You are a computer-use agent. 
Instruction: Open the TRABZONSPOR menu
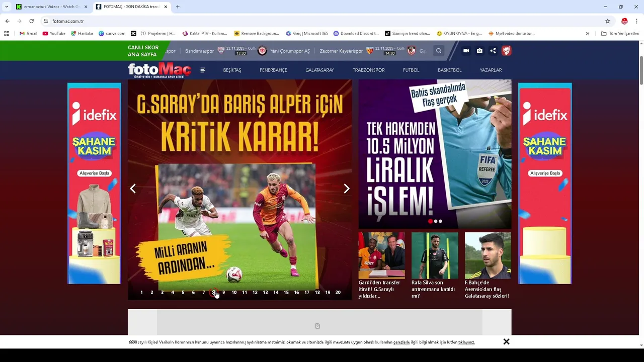coord(368,70)
